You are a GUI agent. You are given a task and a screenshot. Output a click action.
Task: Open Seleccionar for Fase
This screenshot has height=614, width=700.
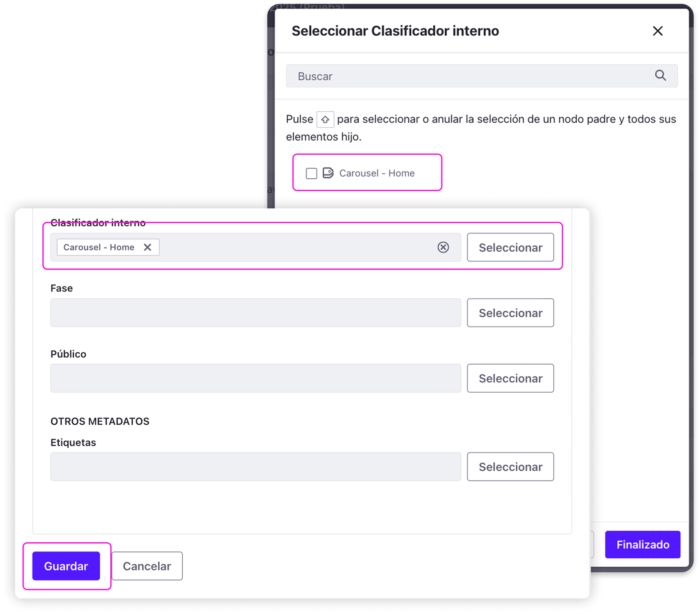coord(510,313)
